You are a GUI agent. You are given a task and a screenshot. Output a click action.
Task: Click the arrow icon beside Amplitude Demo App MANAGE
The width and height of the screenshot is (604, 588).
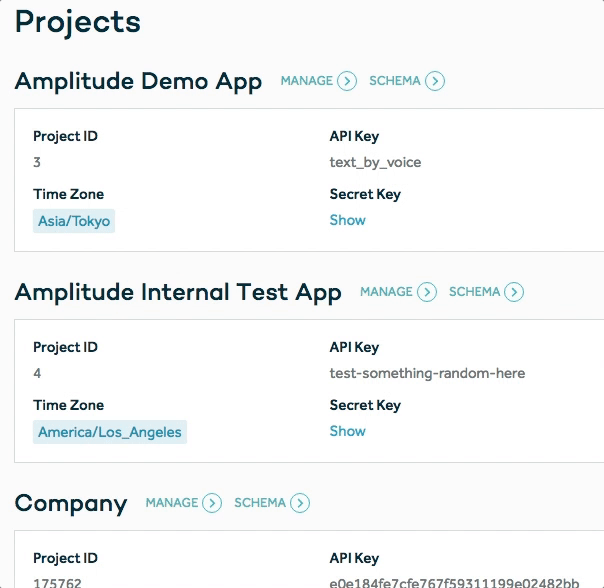coord(347,81)
